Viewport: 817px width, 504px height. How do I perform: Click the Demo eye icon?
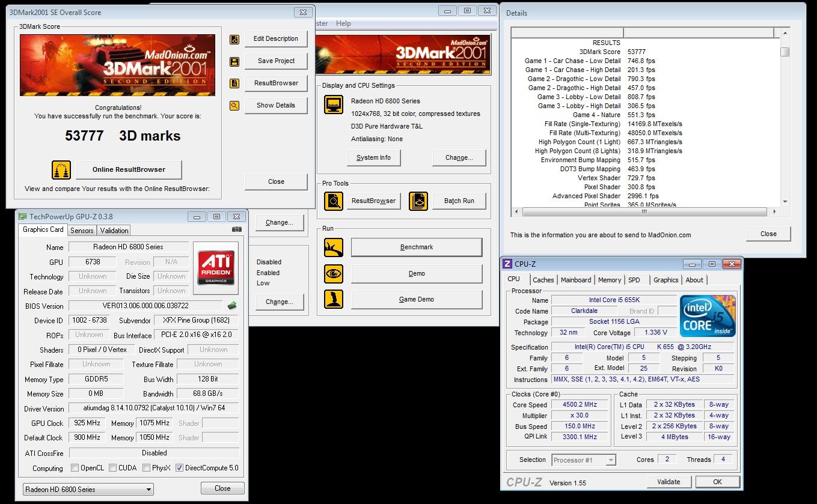(x=334, y=273)
